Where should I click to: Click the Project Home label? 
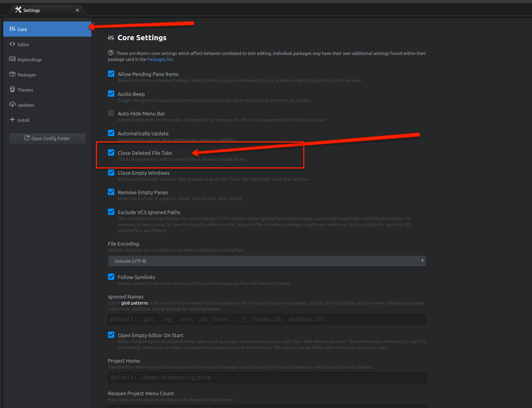[124, 361]
